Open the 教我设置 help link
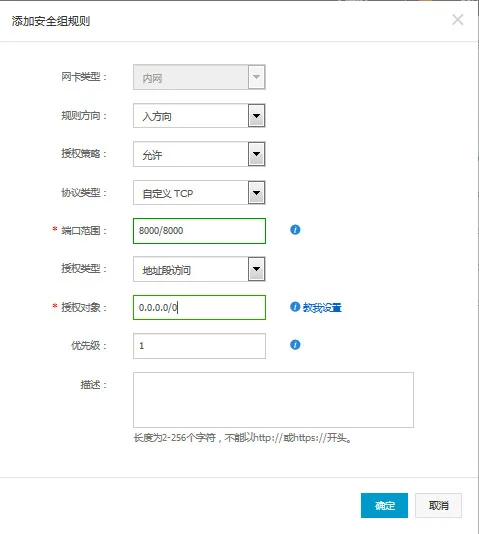479x534 pixels. tap(322, 308)
